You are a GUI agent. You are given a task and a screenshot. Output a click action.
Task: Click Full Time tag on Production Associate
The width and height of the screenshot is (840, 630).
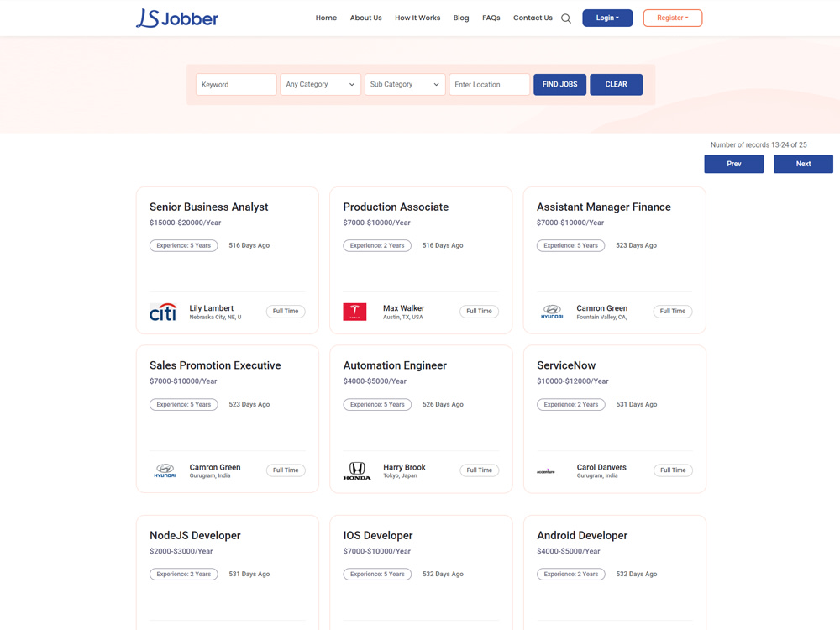(479, 312)
